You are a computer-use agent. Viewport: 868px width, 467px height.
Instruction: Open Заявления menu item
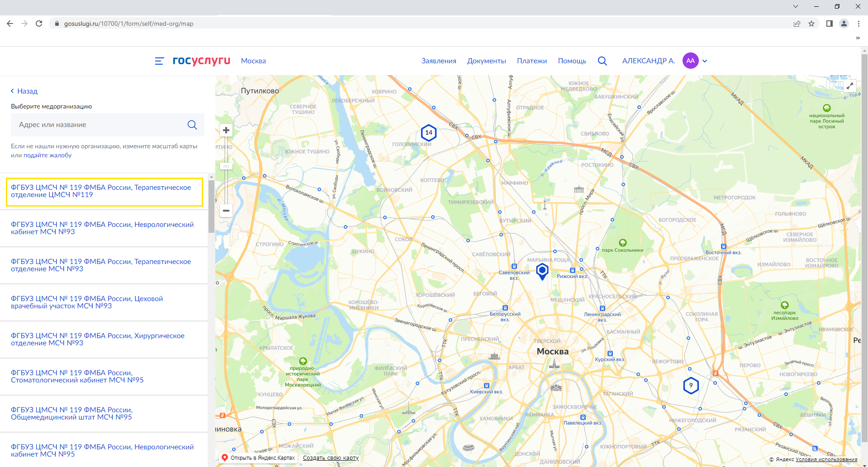click(x=439, y=61)
